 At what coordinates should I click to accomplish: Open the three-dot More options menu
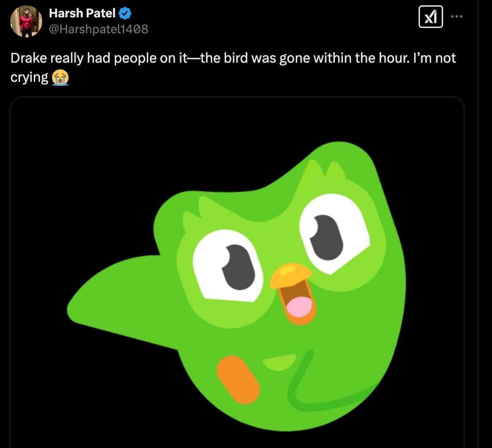(x=457, y=17)
